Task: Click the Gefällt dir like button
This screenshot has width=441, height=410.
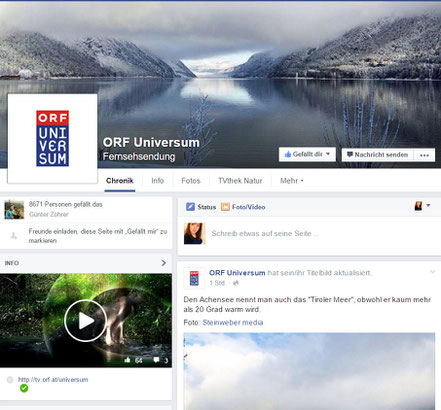Action: click(307, 154)
